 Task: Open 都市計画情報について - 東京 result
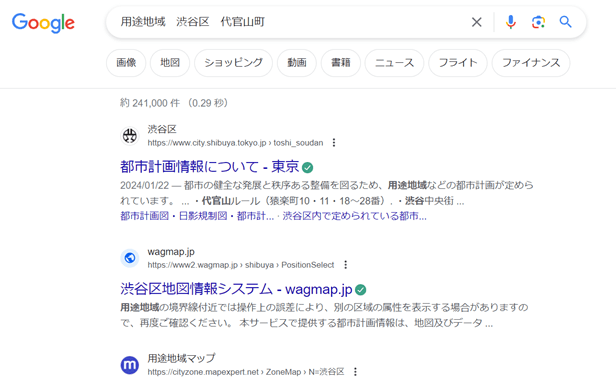(x=209, y=167)
